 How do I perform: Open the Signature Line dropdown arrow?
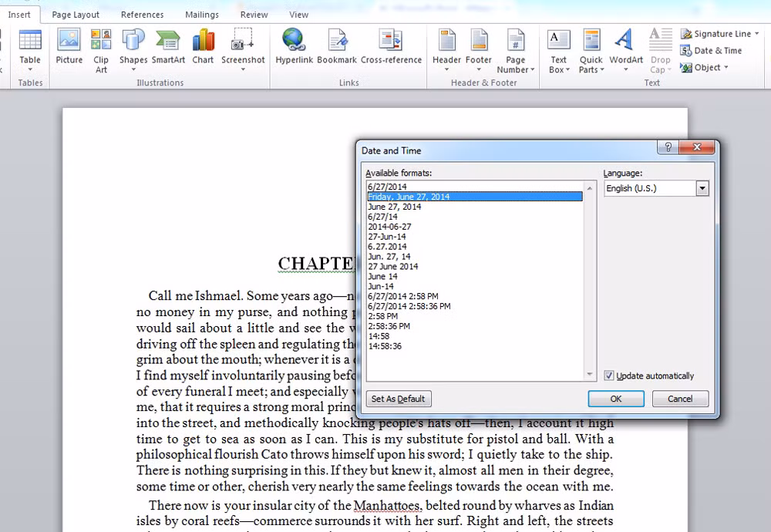(757, 34)
